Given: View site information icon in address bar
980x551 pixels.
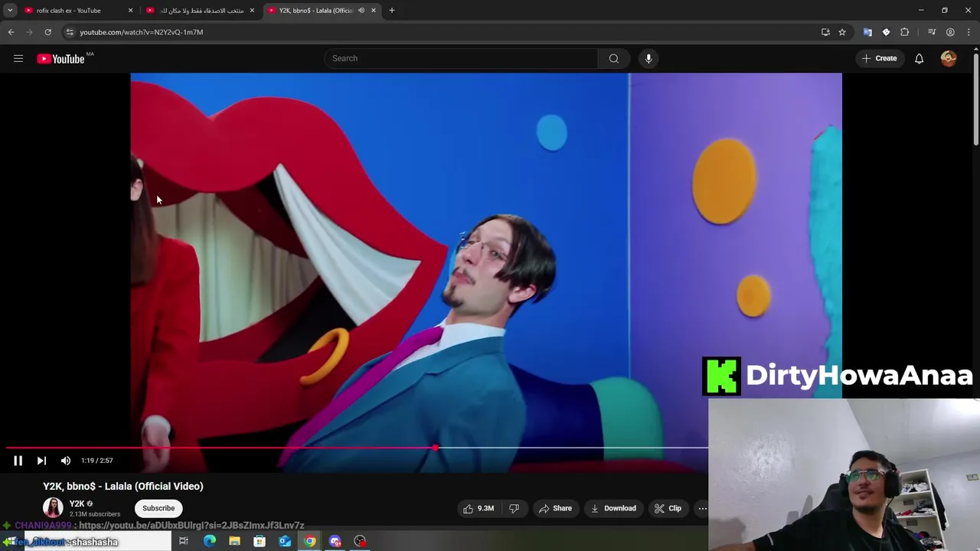Looking at the screenshot, I should point(70,32).
